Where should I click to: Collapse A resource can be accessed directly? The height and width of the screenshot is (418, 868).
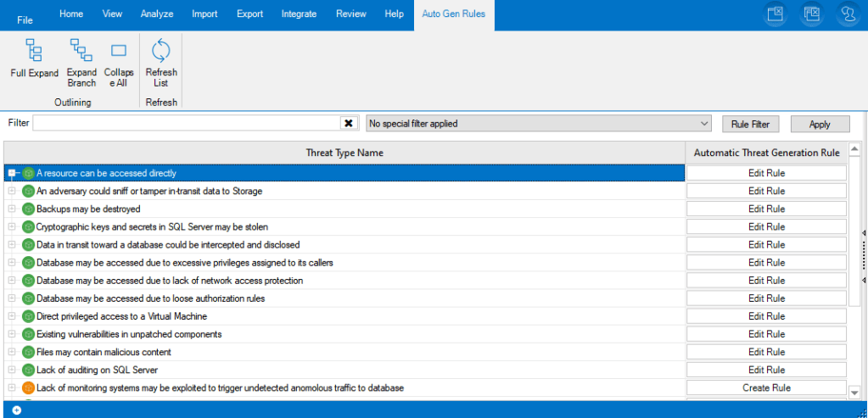coord(12,173)
